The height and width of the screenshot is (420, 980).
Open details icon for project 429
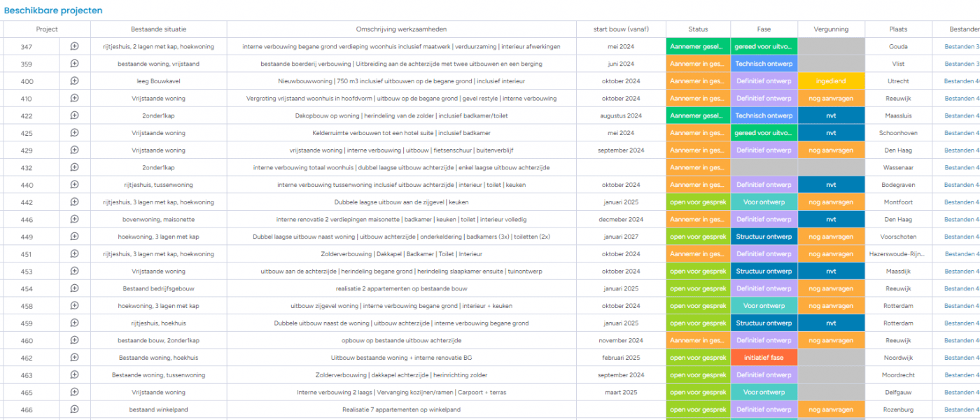pyautogui.click(x=75, y=150)
